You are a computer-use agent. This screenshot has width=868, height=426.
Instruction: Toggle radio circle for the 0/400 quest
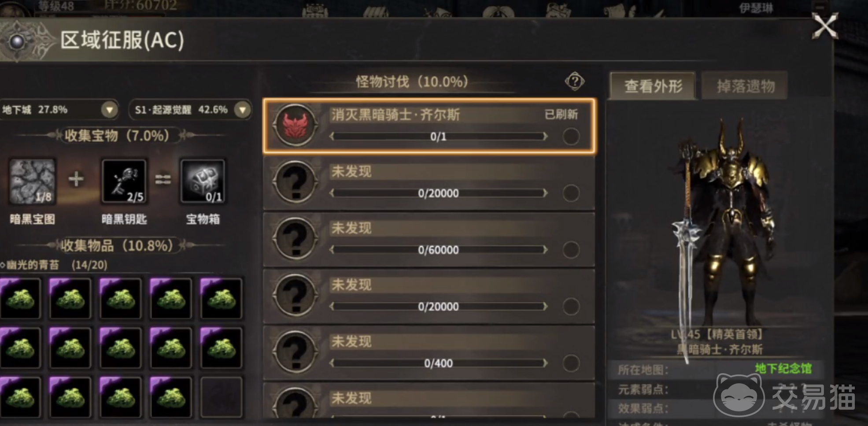571,363
